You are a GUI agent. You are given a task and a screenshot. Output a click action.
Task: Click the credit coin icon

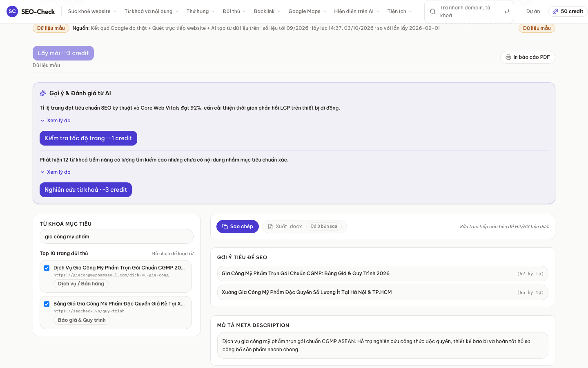point(555,11)
